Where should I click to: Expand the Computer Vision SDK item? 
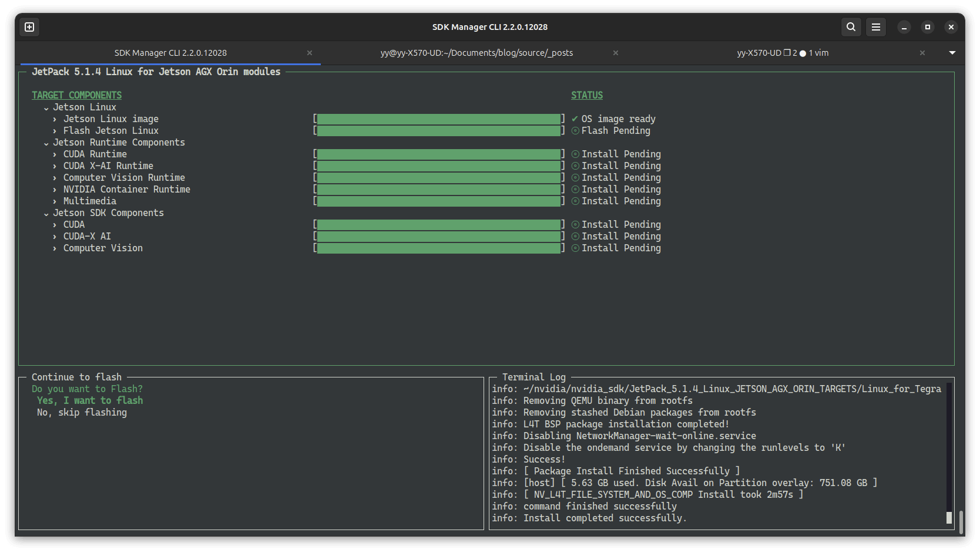55,248
